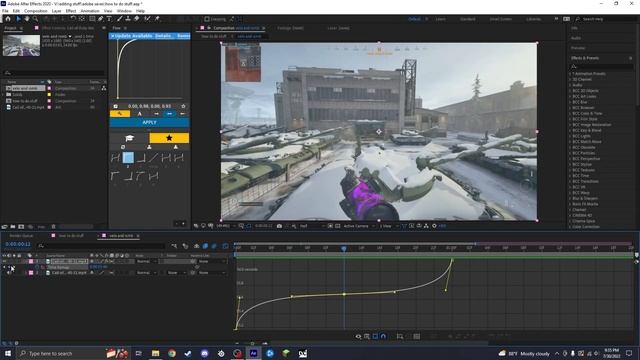Open the Animation menu
This screenshot has height=360, width=640.
pyautogui.click(x=89, y=11)
